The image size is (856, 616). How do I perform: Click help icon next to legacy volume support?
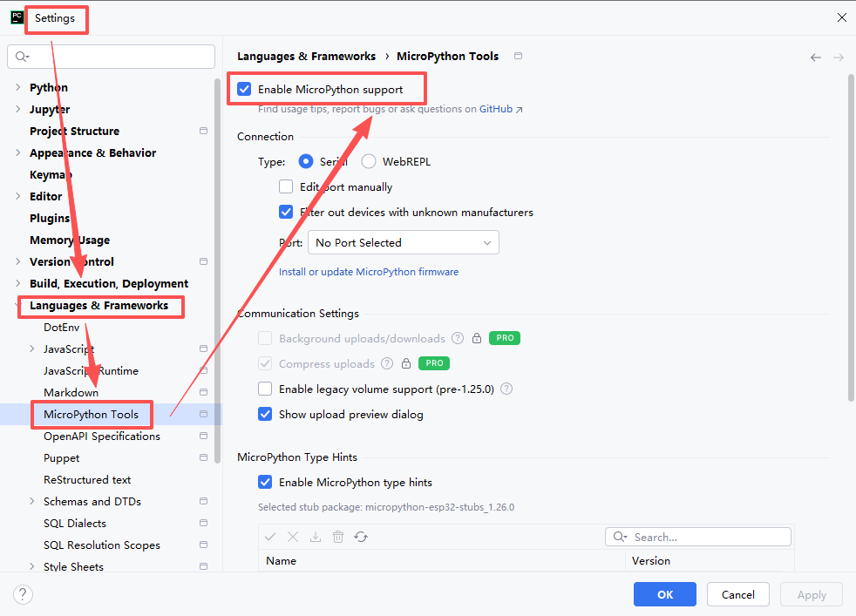(506, 389)
